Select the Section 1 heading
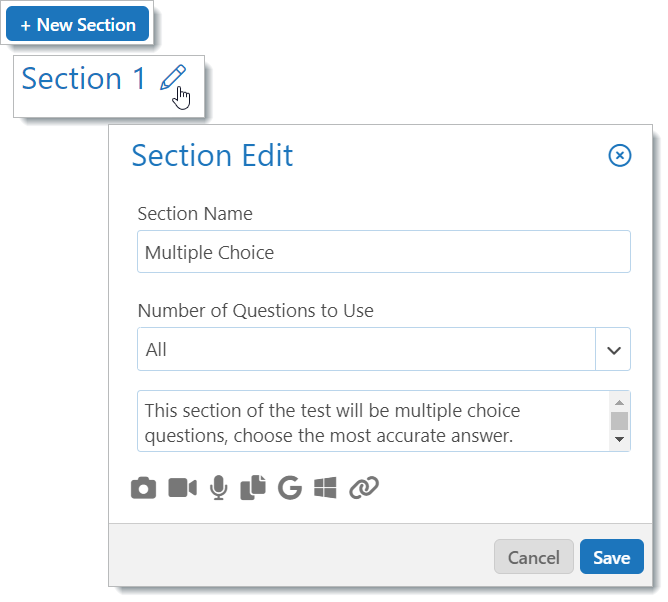 tap(84, 78)
